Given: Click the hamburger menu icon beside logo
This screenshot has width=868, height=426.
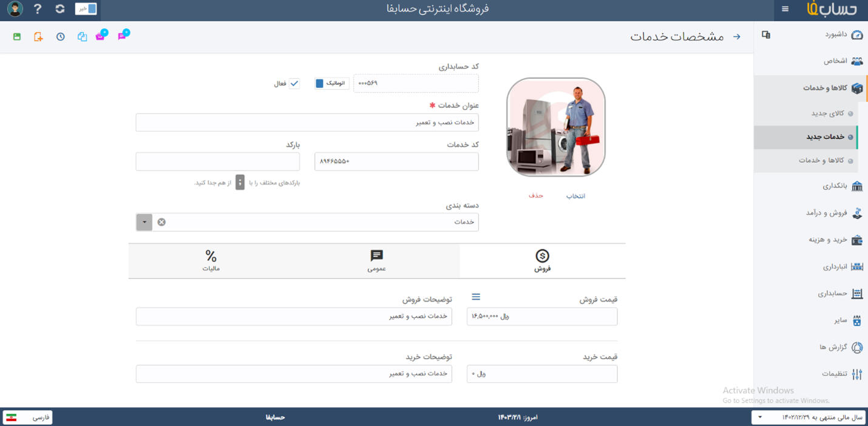Looking at the screenshot, I should pyautogui.click(x=785, y=9).
